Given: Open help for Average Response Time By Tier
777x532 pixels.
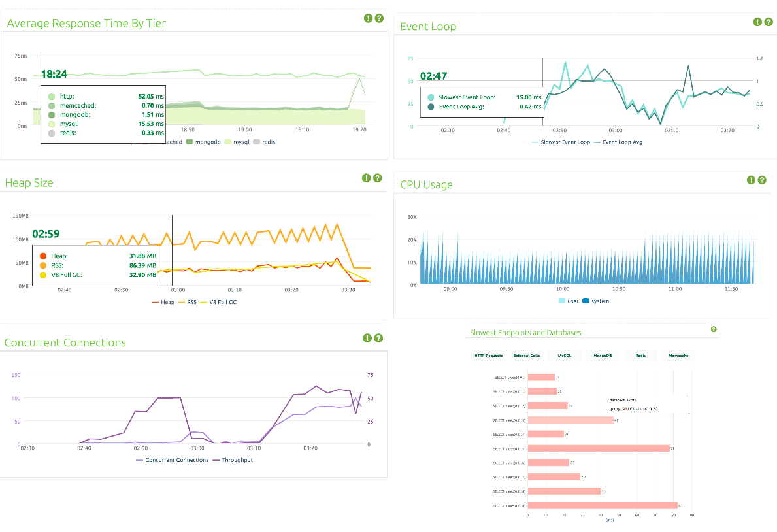Looking at the screenshot, I should click(379, 18).
